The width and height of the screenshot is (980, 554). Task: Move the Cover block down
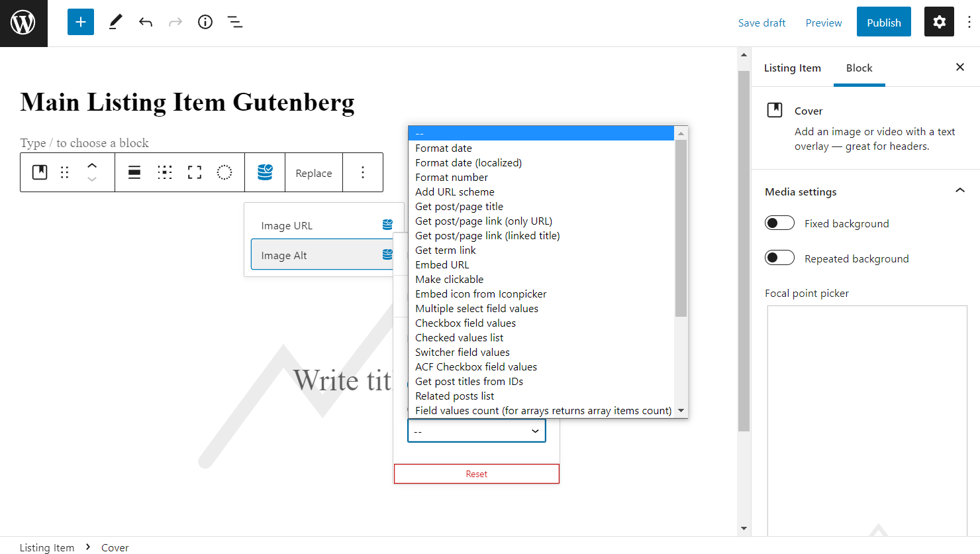pos(92,180)
